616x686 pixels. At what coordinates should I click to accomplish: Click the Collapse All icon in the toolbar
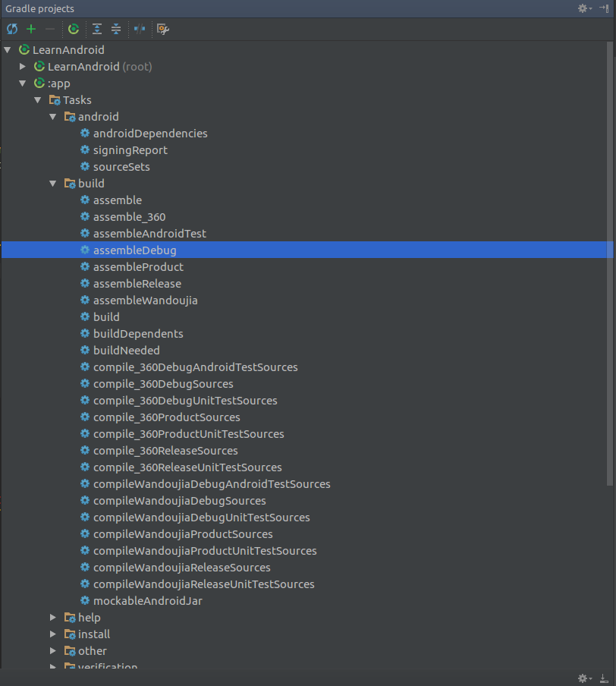tap(115, 29)
